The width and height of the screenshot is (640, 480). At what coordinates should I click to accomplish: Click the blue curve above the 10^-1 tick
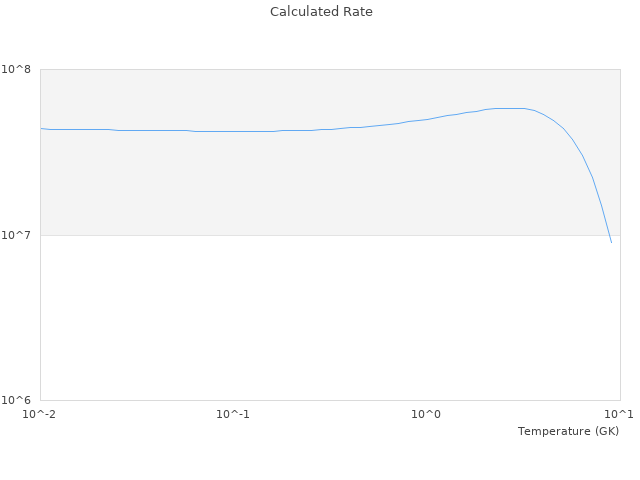pyautogui.click(x=233, y=131)
